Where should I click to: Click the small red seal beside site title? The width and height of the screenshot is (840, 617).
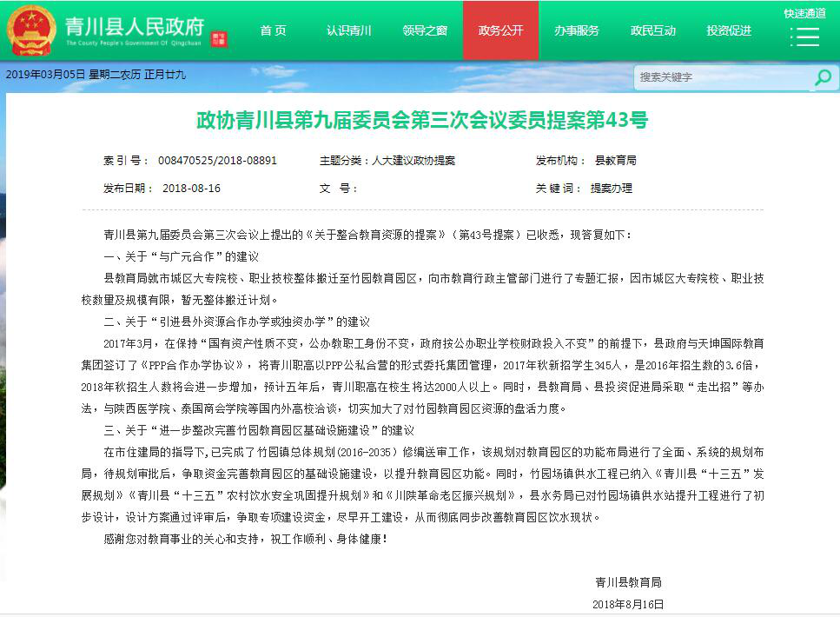(x=218, y=38)
